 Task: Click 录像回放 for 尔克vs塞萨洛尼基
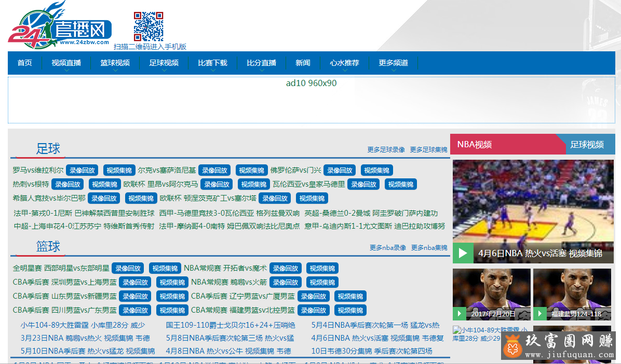[x=214, y=171]
